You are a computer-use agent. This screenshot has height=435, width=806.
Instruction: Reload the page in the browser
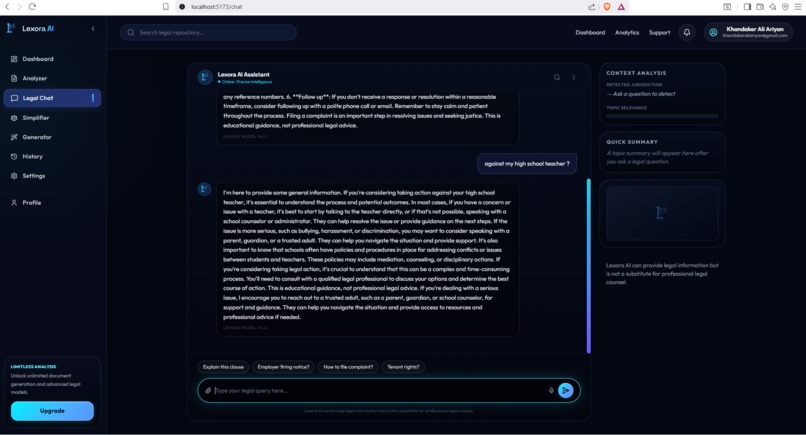[x=32, y=7]
